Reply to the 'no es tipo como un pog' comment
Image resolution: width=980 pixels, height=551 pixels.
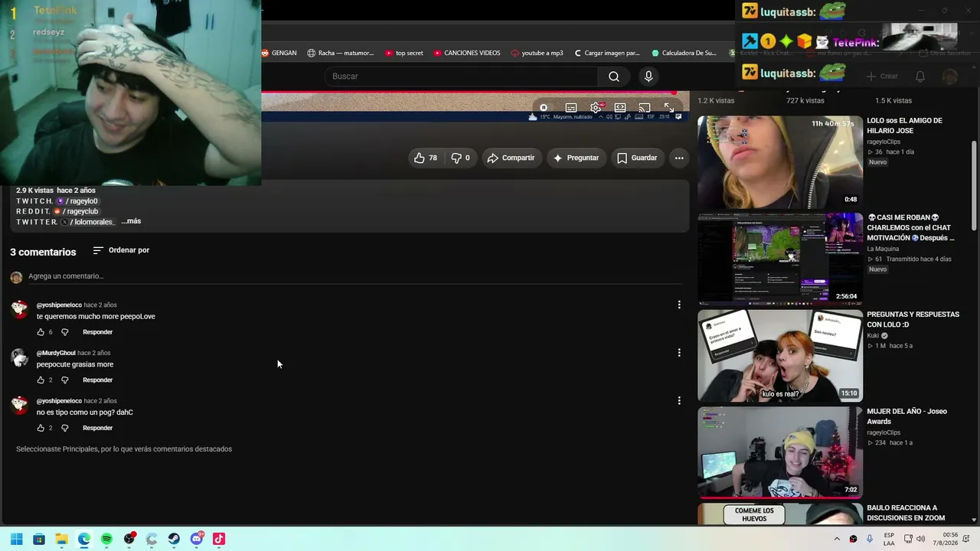(x=97, y=429)
